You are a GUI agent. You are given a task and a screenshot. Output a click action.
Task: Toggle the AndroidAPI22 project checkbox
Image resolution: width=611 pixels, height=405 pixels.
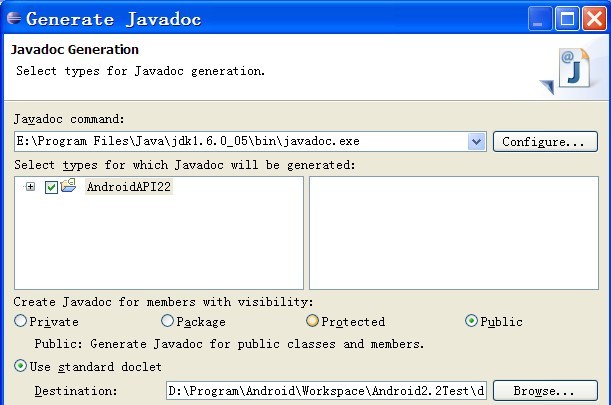point(51,187)
